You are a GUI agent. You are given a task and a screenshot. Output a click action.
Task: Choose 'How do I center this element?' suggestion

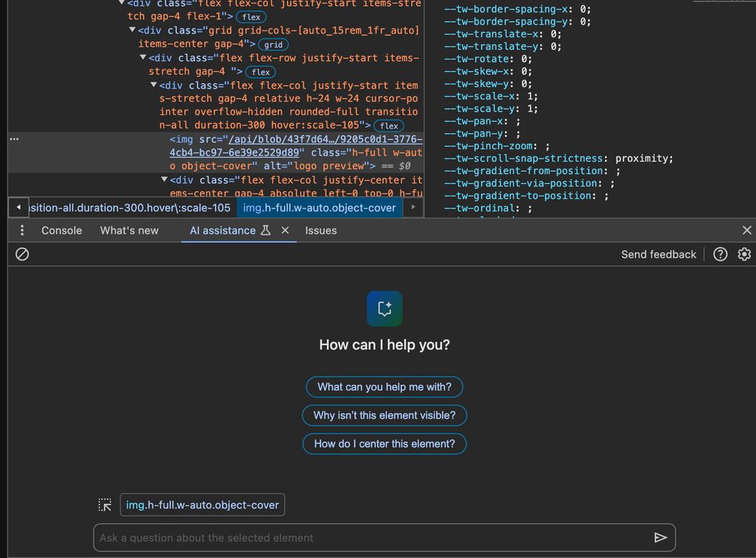tap(384, 444)
